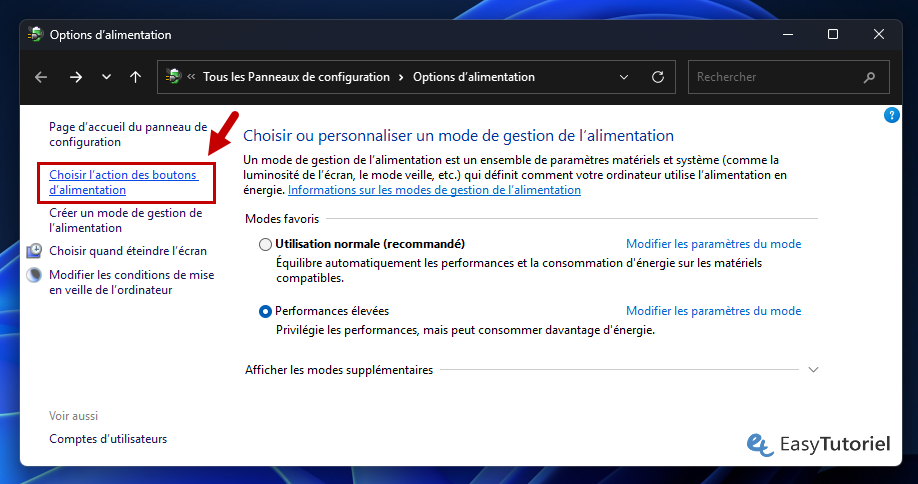Modify settings for Utilisation normale mode
Screen dimensions: 918x484
[714, 243]
